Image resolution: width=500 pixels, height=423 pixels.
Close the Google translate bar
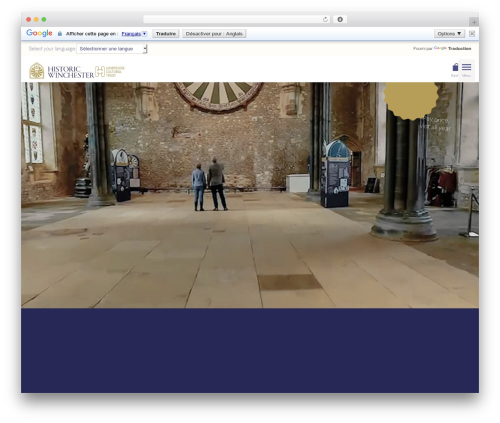click(472, 34)
